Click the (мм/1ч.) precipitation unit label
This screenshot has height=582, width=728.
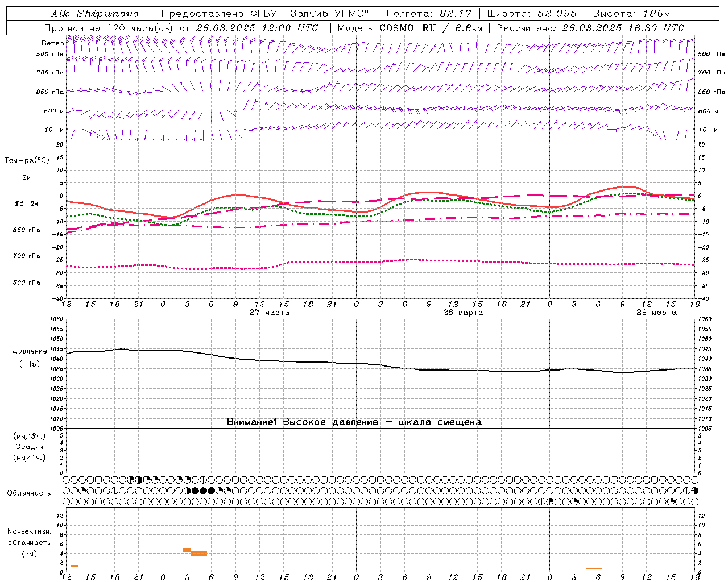click(30, 458)
